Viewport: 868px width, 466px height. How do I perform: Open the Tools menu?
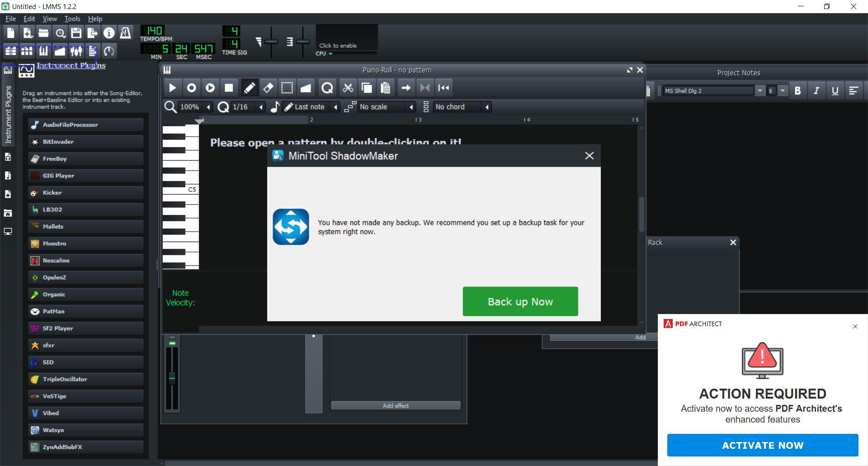point(72,19)
